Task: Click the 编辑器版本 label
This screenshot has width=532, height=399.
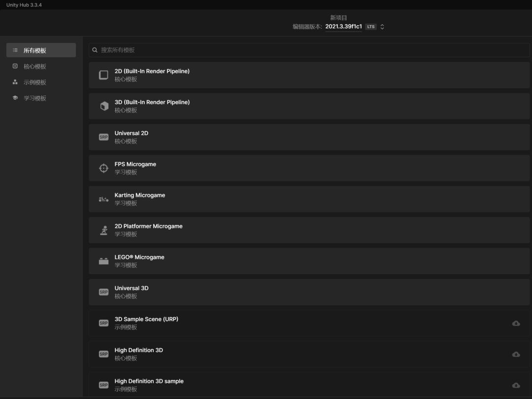Action: [x=307, y=27]
